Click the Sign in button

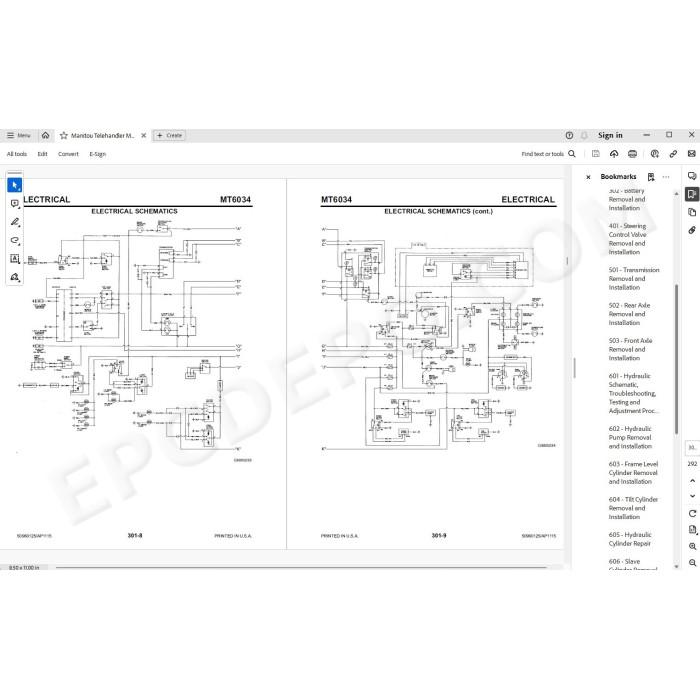coord(610,135)
